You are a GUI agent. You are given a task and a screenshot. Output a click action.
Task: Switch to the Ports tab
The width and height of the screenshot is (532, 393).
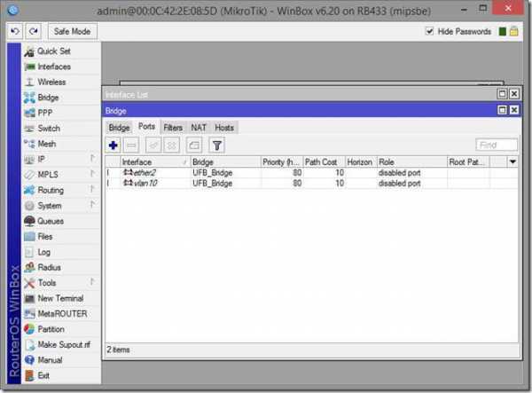146,127
